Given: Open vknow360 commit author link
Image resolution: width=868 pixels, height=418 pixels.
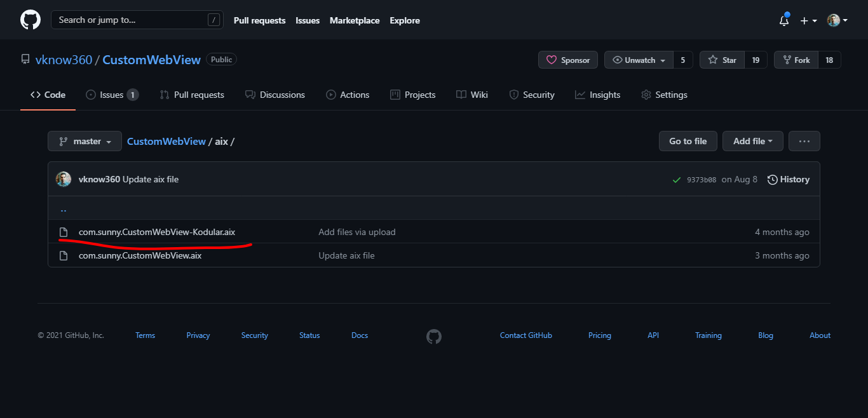Looking at the screenshot, I should [99, 179].
